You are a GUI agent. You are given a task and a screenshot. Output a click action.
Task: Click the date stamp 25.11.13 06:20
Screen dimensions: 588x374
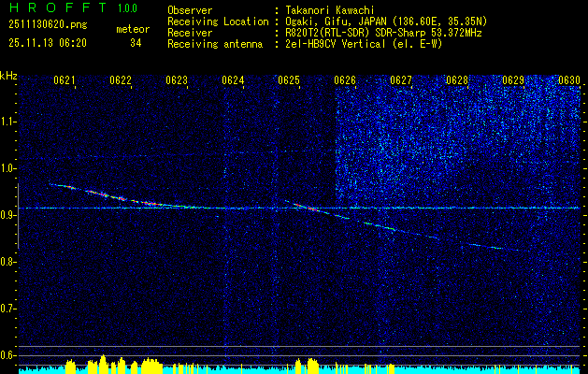click(48, 43)
